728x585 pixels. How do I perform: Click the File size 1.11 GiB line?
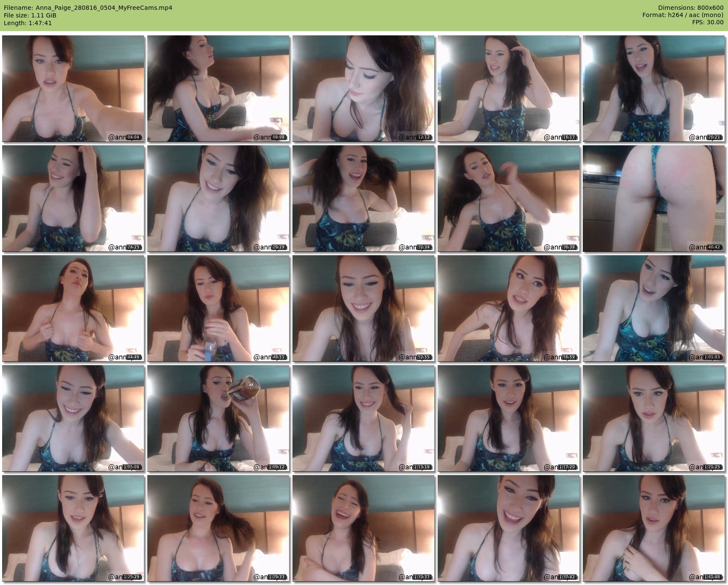pos(30,15)
